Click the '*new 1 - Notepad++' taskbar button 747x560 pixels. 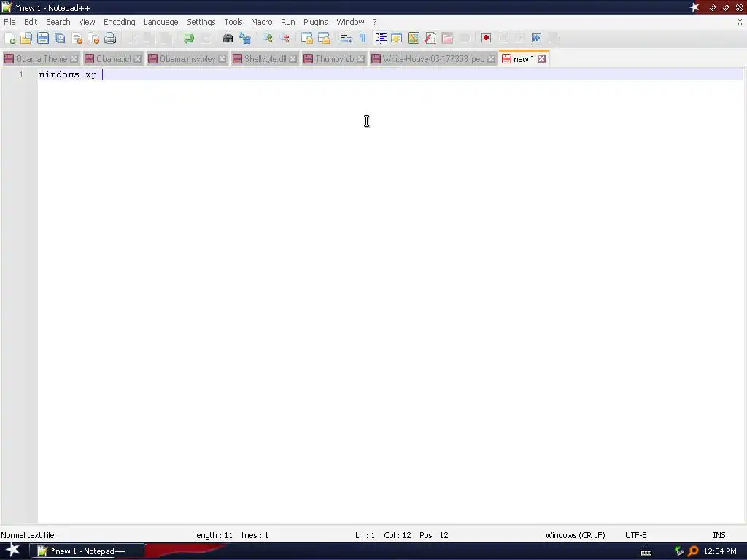87,551
